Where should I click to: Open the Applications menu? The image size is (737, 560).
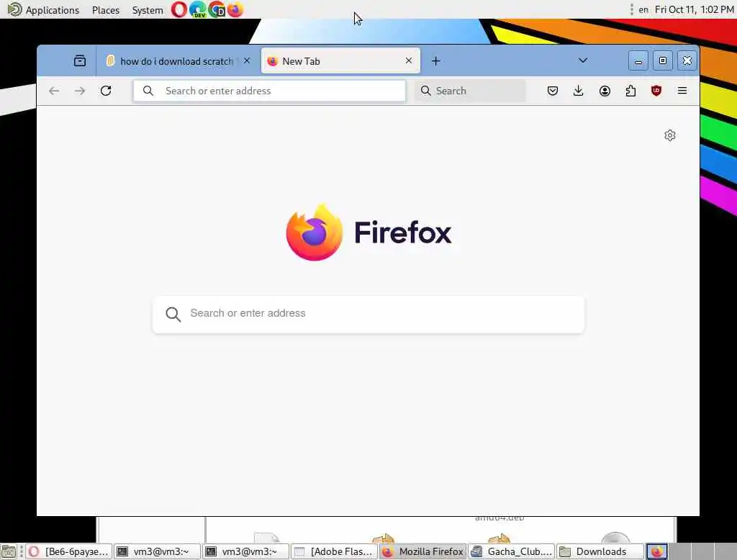coord(43,9)
